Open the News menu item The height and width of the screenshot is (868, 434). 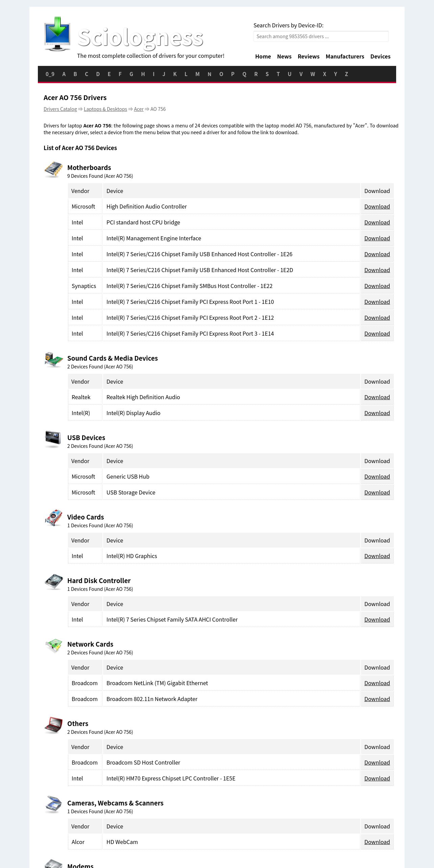[x=284, y=56]
